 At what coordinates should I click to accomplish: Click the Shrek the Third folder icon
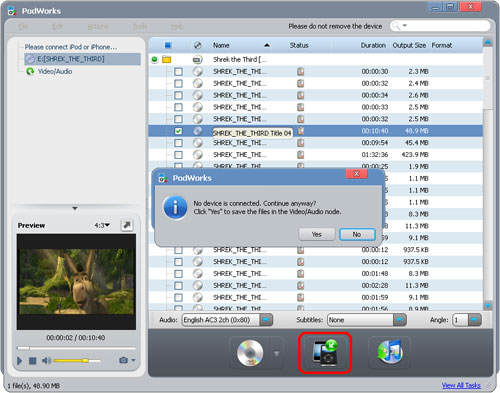[x=167, y=60]
